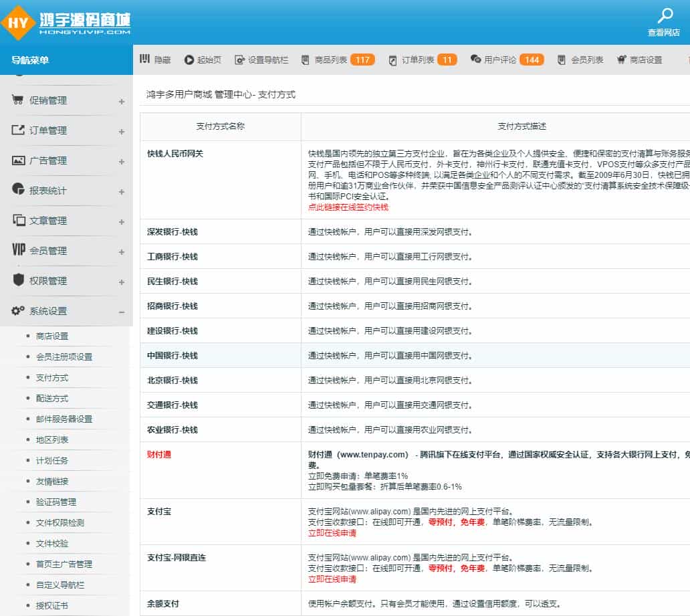Expand the 广告管理 plus sign

pos(122,162)
